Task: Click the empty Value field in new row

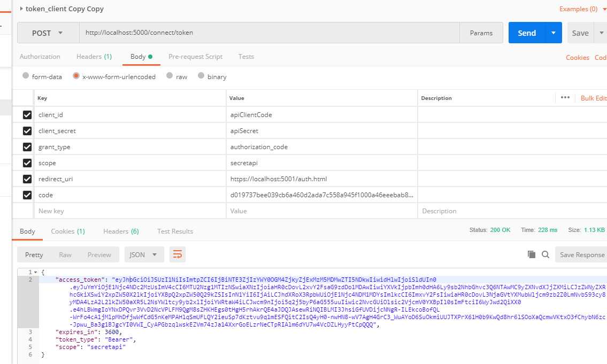Action: click(x=322, y=211)
